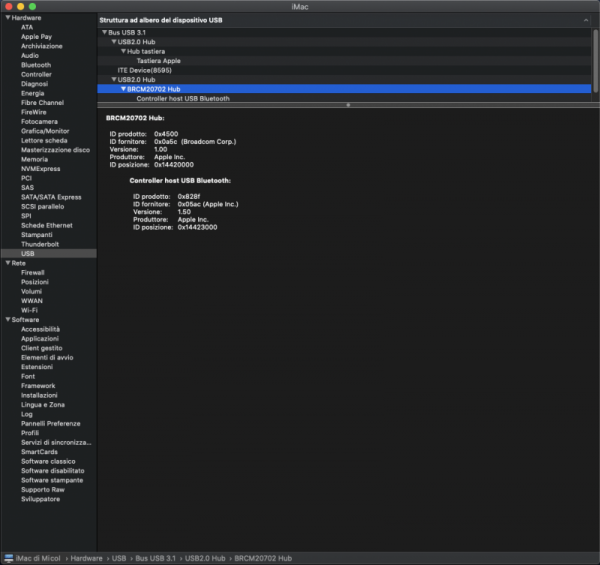Collapse the Hub tastiera disclosure triangle
This screenshot has height=565, width=600.
(122, 51)
